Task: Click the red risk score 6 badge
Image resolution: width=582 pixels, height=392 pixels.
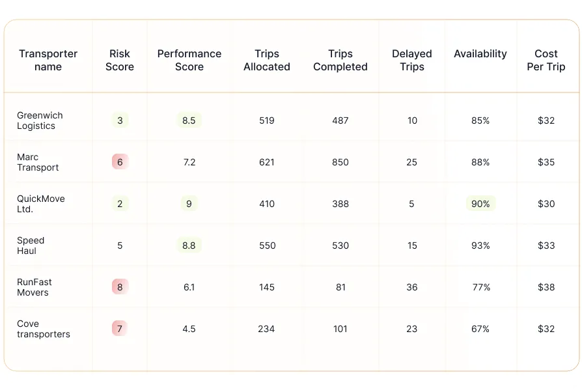Action: (x=120, y=162)
